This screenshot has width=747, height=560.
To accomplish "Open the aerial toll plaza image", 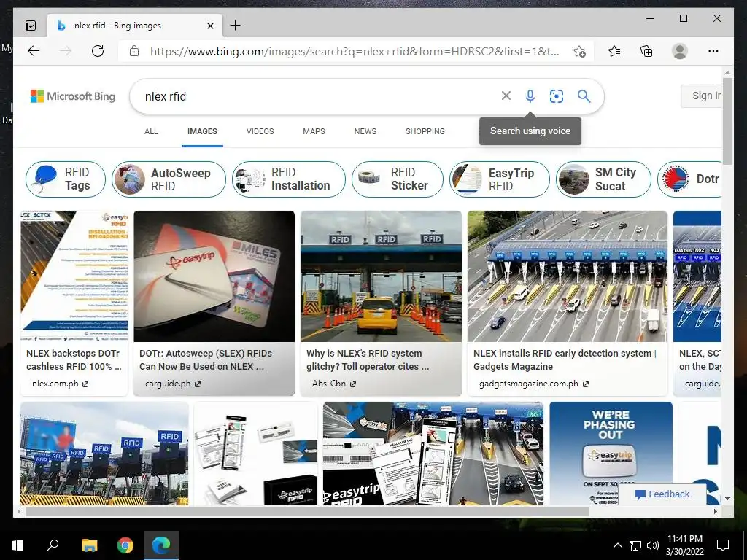I will pos(568,276).
